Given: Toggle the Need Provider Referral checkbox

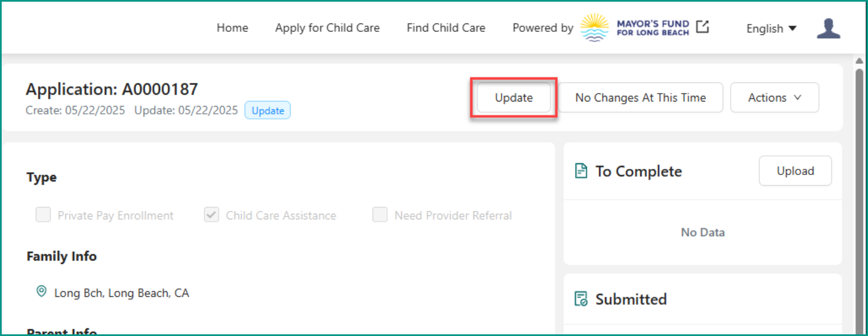Looking at the screenshot, I should coord(380,215).
